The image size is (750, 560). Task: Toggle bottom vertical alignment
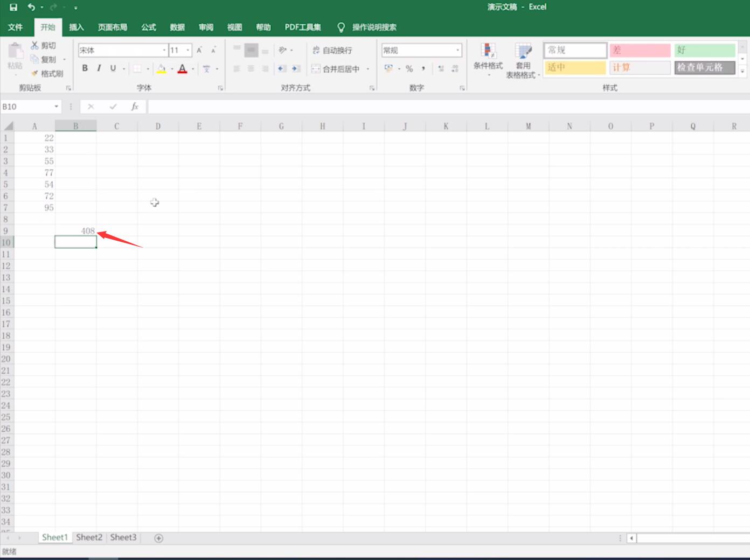(x=265, y=50)
